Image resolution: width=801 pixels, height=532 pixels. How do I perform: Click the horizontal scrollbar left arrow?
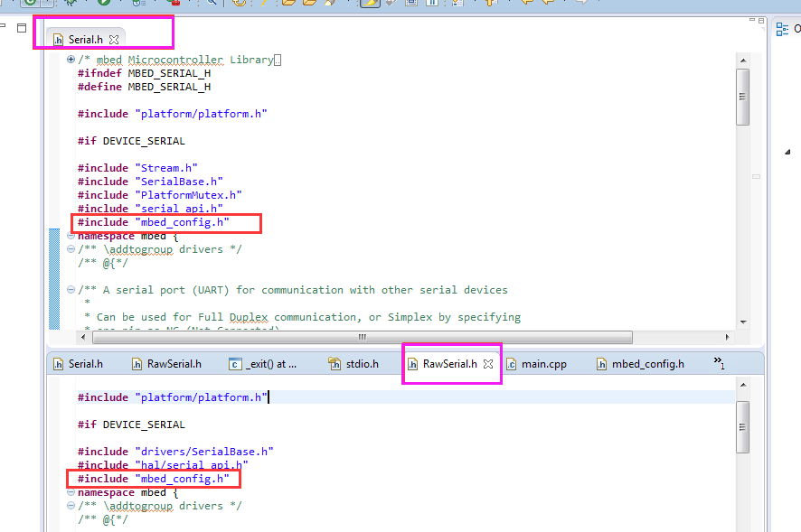pyautogui.click(x=84, y=337)
